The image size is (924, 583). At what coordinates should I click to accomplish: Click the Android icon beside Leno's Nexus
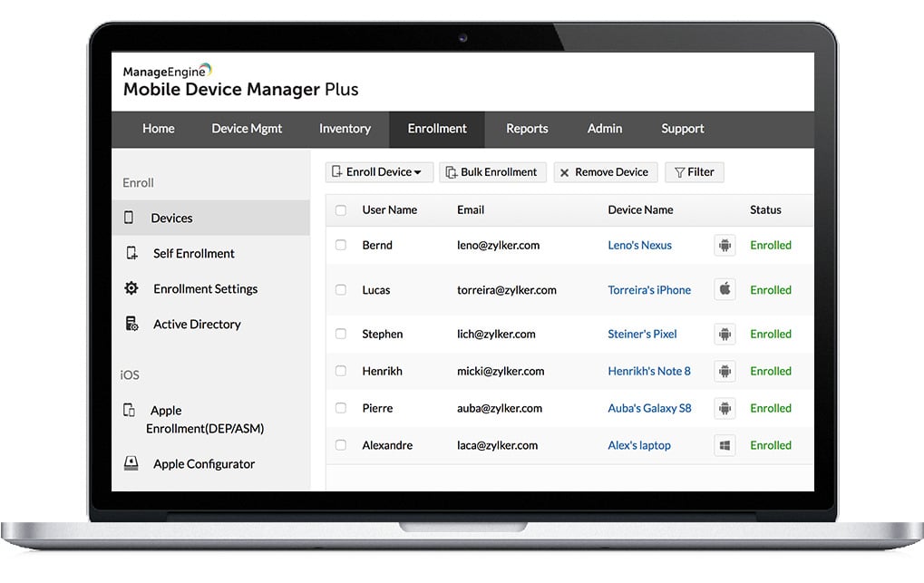[724, 245]
